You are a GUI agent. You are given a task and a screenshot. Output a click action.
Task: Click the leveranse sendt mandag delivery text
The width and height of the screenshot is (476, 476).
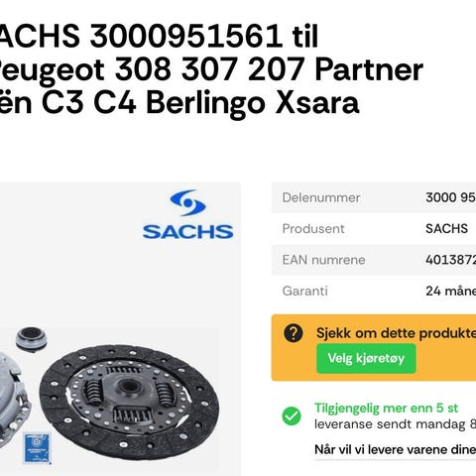point(395,424)
